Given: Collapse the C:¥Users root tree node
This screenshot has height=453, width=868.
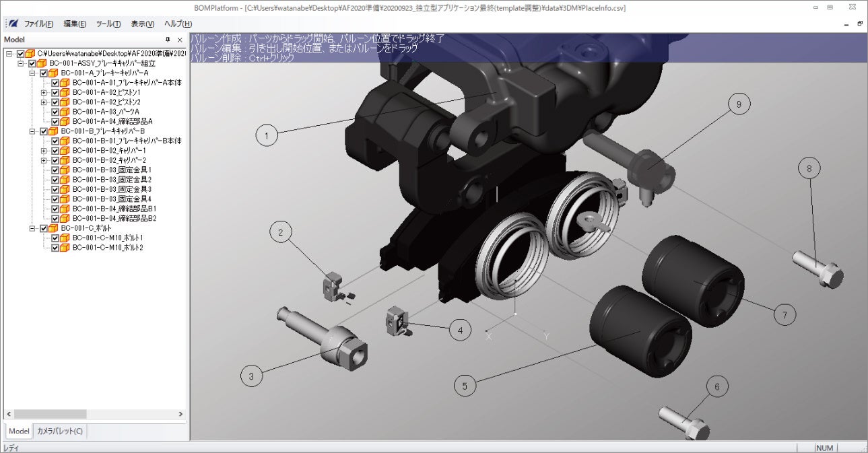Looking at the screenshot, I should [9, 54].
